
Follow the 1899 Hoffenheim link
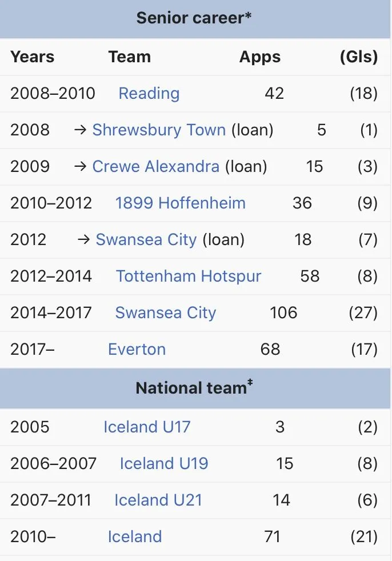(180, 203)
